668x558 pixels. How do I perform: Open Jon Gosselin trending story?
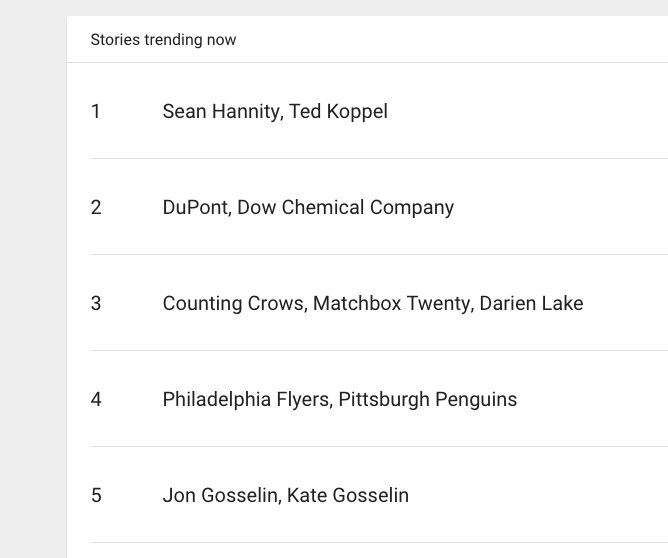tap(219, 496)
